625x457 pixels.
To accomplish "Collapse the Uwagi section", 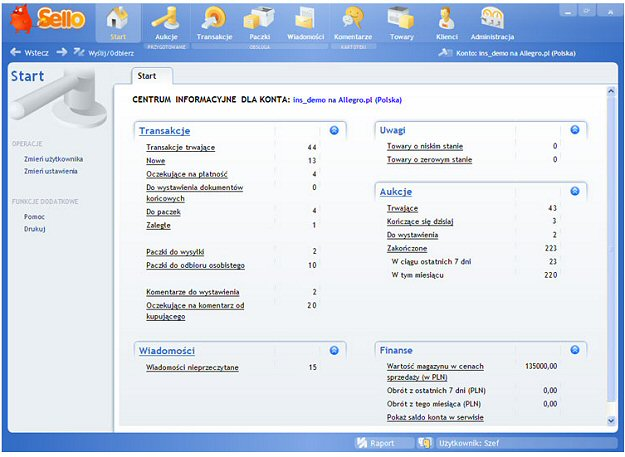I will [575, 130].
